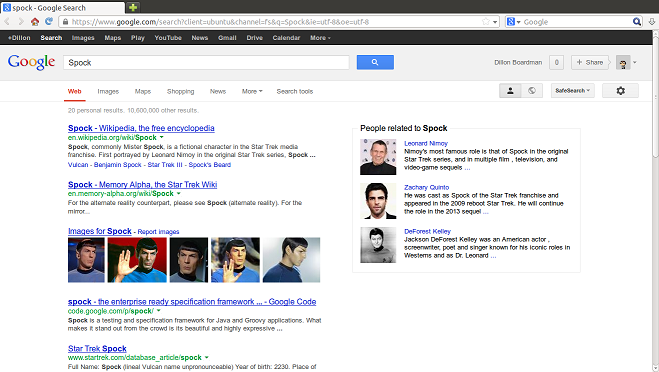Click the Share button

click(589, 62)
